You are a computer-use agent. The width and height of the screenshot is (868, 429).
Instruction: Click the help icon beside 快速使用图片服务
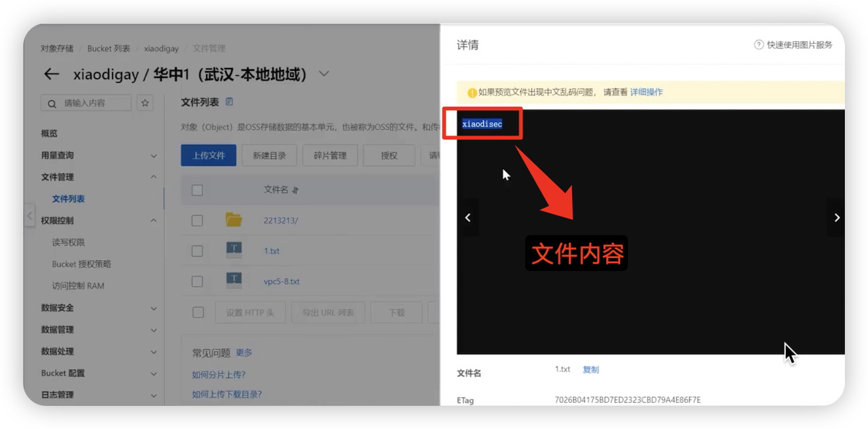pyautogui.click(x=759, y=45)
